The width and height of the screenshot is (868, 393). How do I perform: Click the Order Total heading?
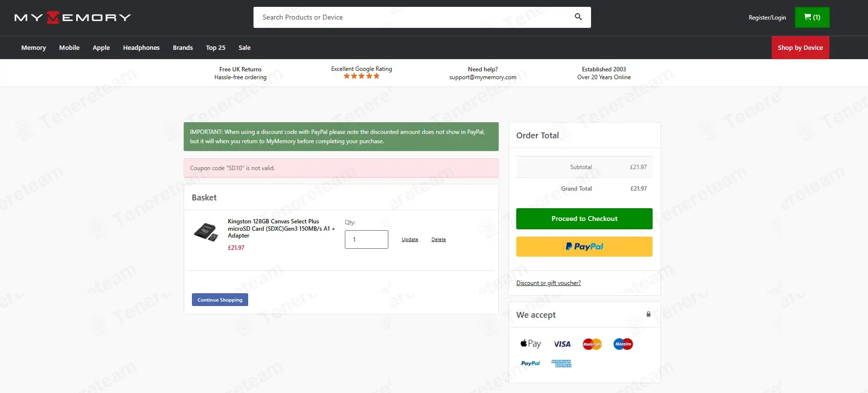[x=537, y=135]
